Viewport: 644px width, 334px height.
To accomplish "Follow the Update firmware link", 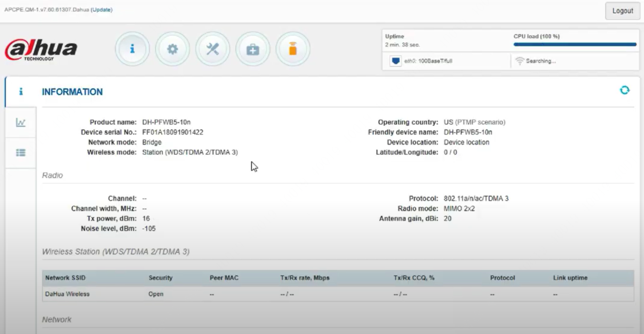I will [x=102, y=10].
